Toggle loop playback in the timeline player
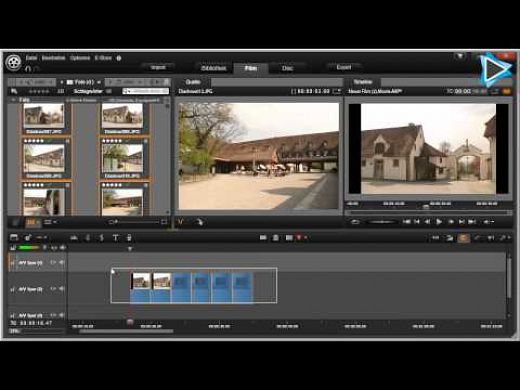Screen dimensions: 520x390 click(x=355, y=222)
